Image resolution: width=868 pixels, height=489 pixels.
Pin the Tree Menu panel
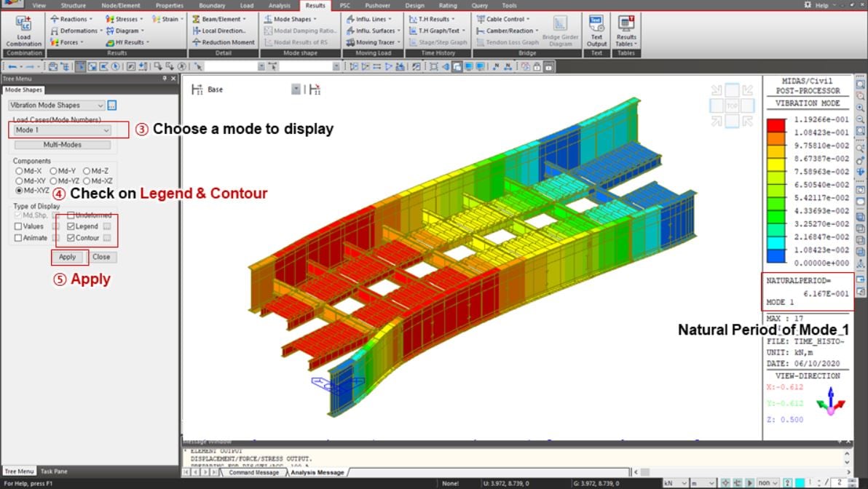click(165, 79)
